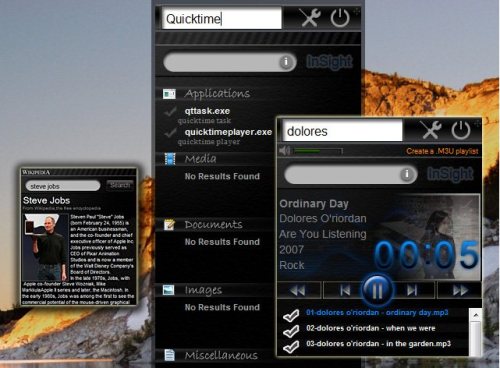Click power icon in dolores player panel
500x368 pixels.
[x=461, y=130]
